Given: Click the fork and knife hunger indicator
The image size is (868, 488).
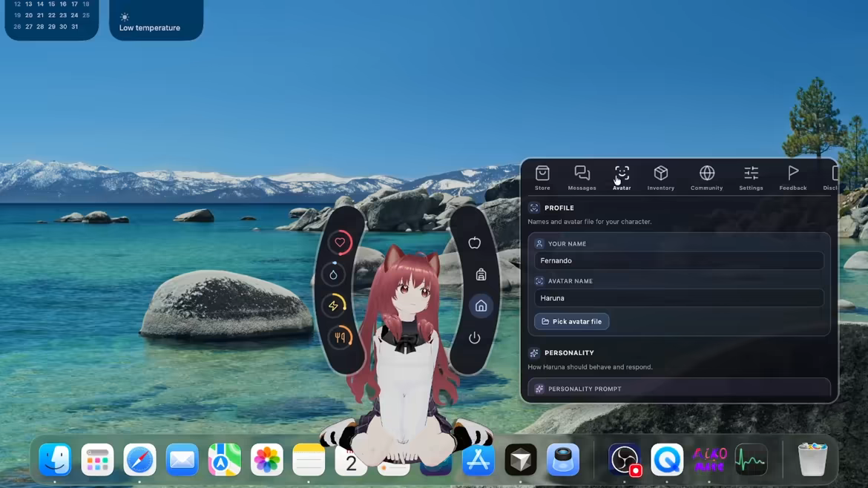Looking at the screenshot, I should (340, 337).
